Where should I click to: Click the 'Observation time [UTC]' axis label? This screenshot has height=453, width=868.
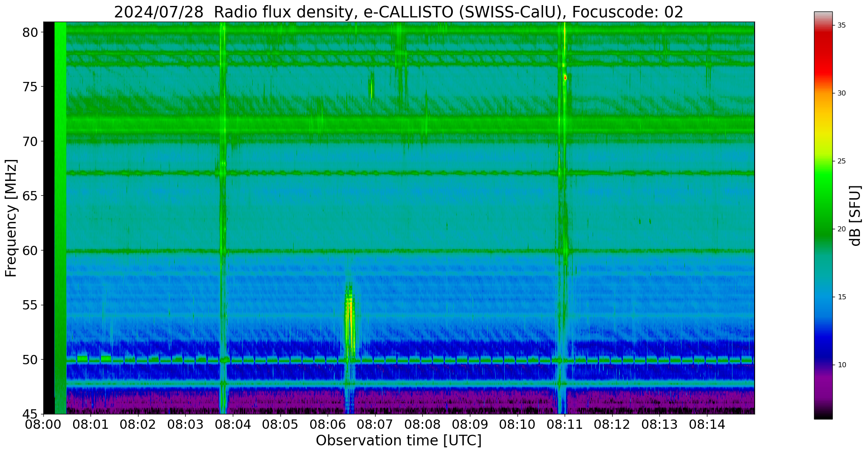point(399,441)
